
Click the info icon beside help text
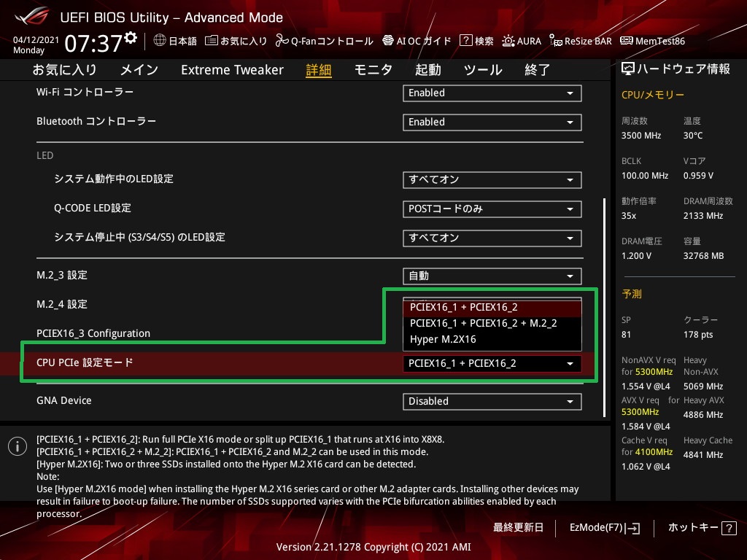click(18, 446)
